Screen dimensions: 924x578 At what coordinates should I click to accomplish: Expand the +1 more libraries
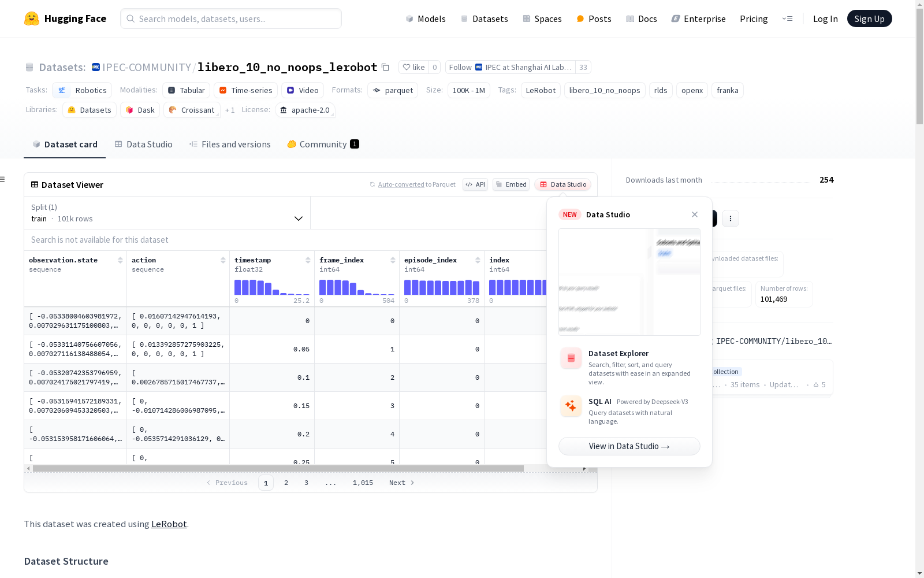point(230,110)
